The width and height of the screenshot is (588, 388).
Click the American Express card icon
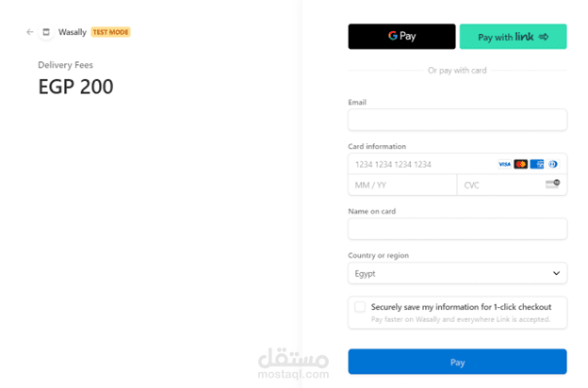tap(536, 164)
